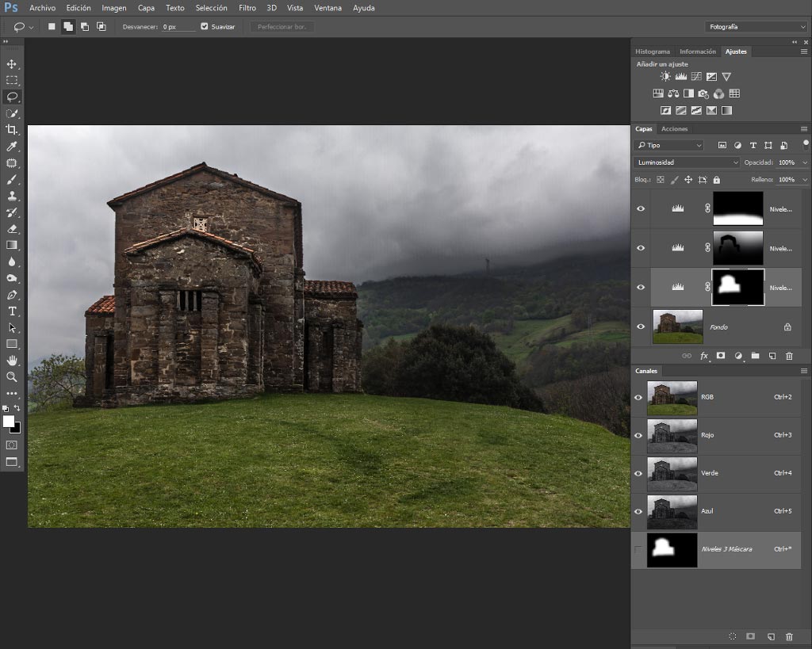The height and width of the screenshot is (649, 812).
Task: Hide the Fondo layer
Action: pyautogui.click(x=641, y=326)
